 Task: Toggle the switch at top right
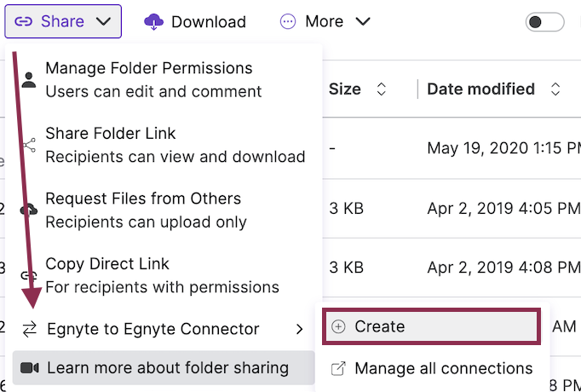pyautogui.click(x=544, y=22)
